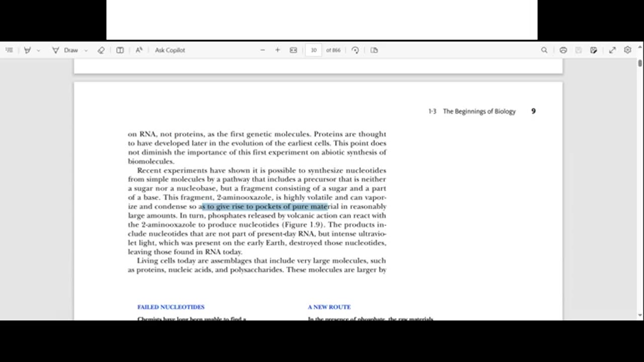Open PDF settings gear icon
Image resolution: width=644 pixels, height=362 pixels.
point(627,50)
